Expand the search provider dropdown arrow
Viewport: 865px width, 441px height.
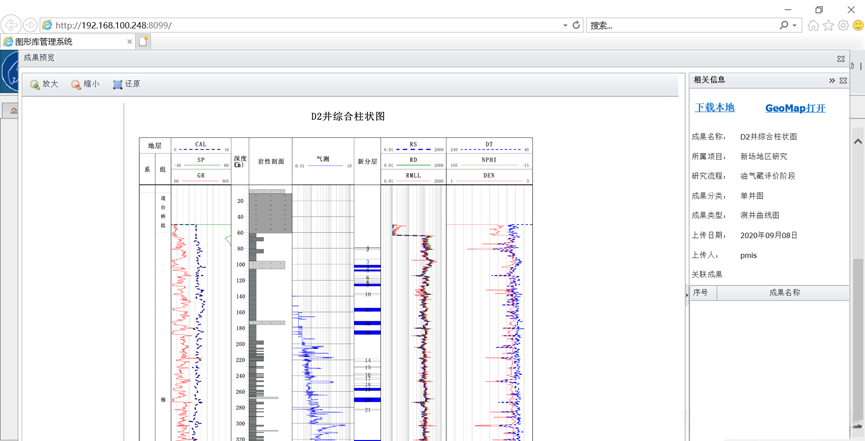tap(794, 25)
